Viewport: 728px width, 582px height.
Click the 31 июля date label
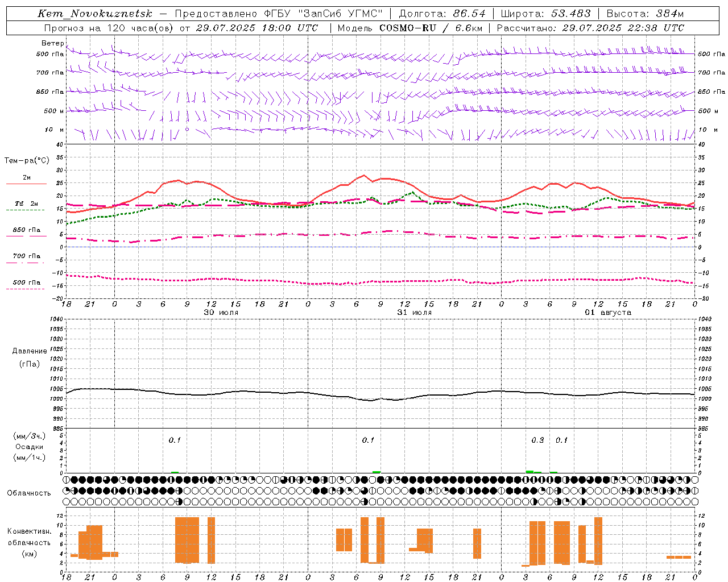click(415, 313)
